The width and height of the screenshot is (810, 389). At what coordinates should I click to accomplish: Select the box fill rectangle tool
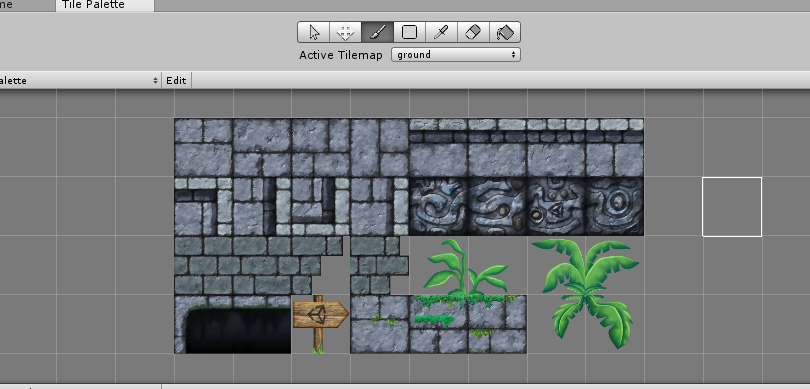click(x=409, y=32)
